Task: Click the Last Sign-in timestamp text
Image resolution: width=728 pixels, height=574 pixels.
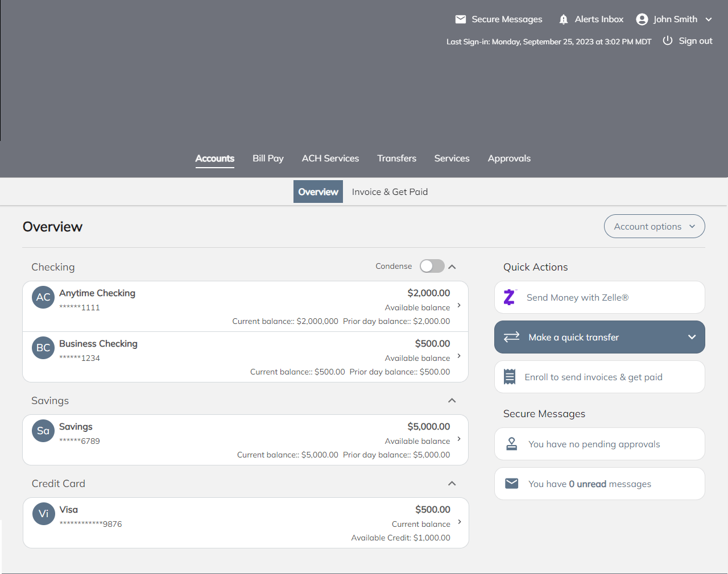Action: click(549, 41)
